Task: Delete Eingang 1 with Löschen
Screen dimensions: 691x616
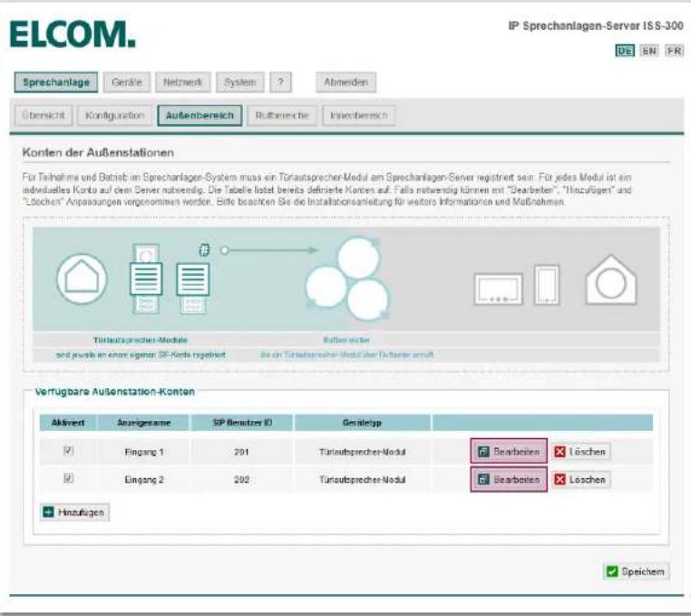Action: tap(581, 452)
